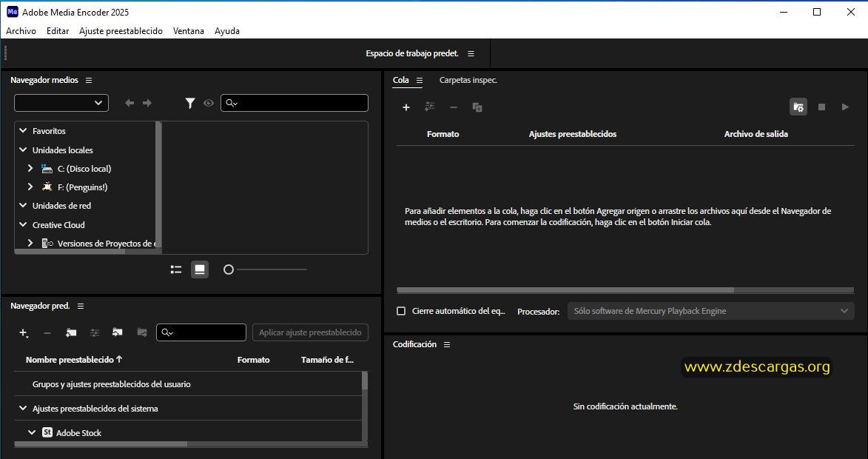Collapse the Creative Cloud section
868x459 pixels.
pyautogui.click(x=23, y=224)
